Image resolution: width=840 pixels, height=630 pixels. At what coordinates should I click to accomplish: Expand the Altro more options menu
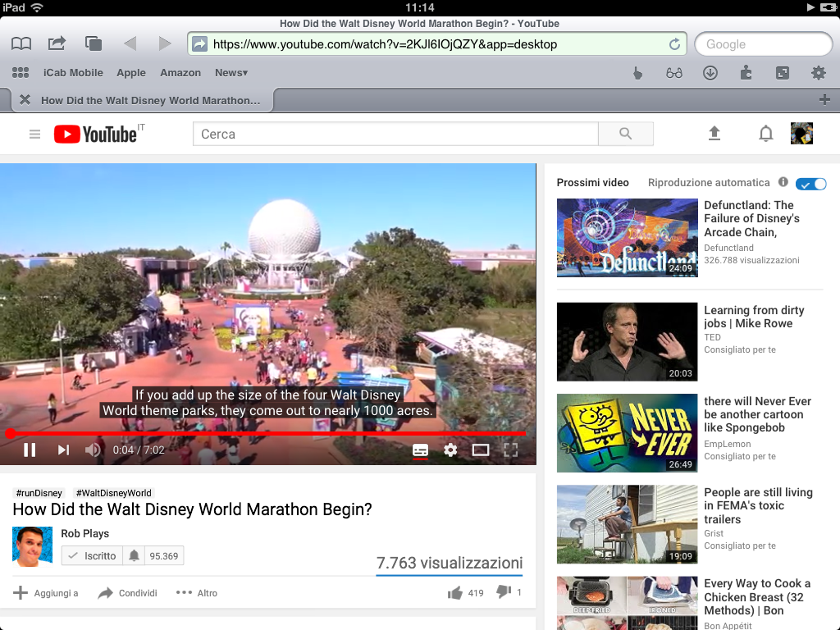197,592
